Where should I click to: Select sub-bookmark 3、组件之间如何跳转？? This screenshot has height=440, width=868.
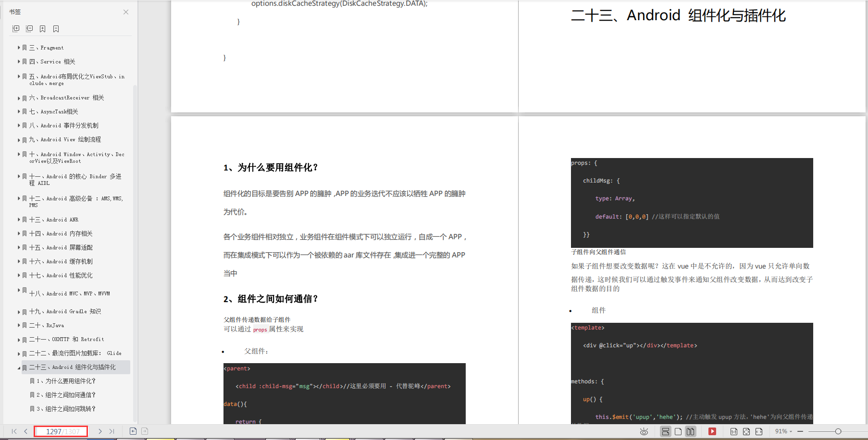[x=66, y=409]
